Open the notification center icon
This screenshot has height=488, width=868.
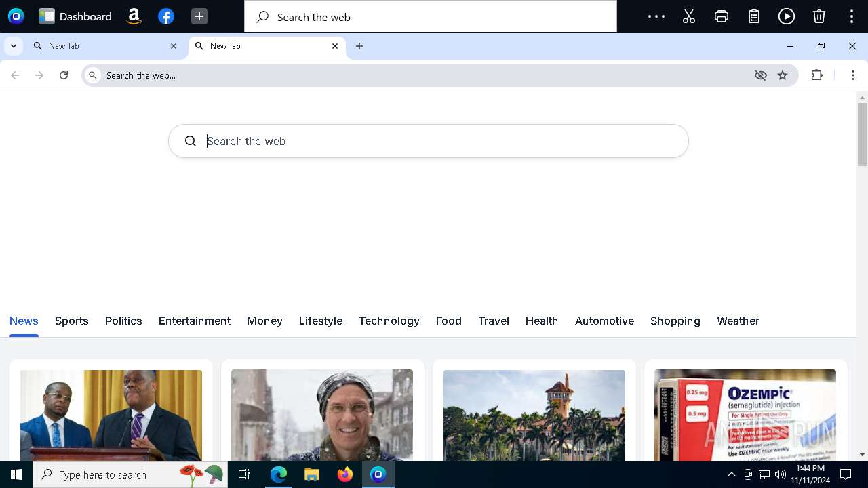pyautogui.click(x=846, y=474)
